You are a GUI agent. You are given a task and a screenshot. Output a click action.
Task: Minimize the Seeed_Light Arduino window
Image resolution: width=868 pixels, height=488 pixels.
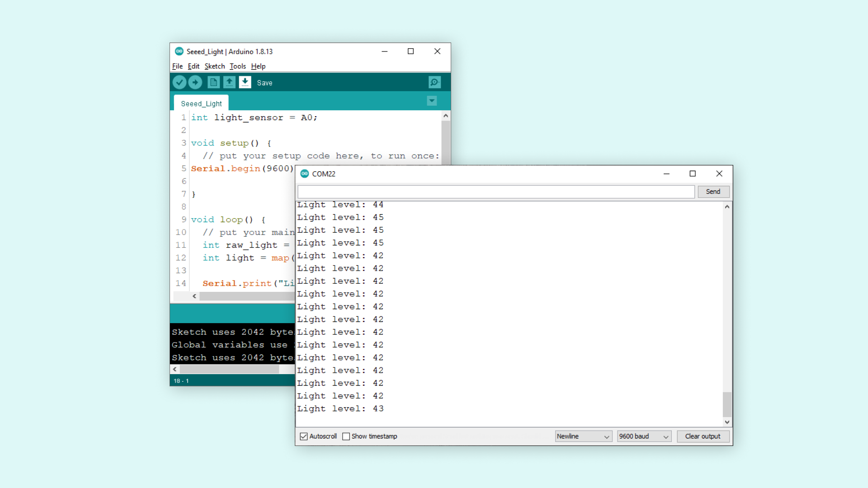tap(385, 51)
